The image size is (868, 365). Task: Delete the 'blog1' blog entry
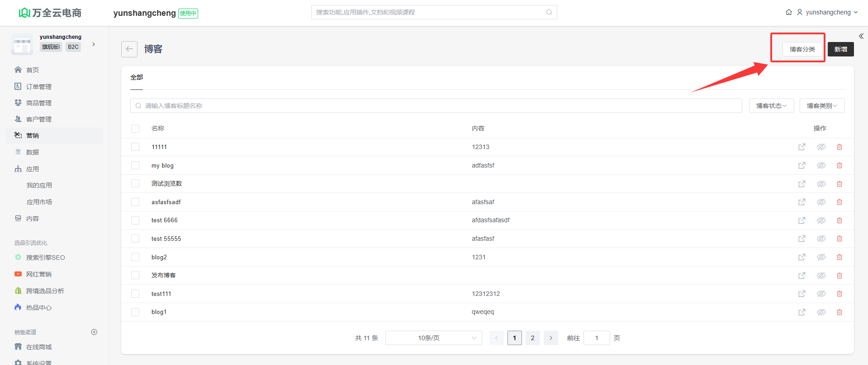[x=840, y=312]
